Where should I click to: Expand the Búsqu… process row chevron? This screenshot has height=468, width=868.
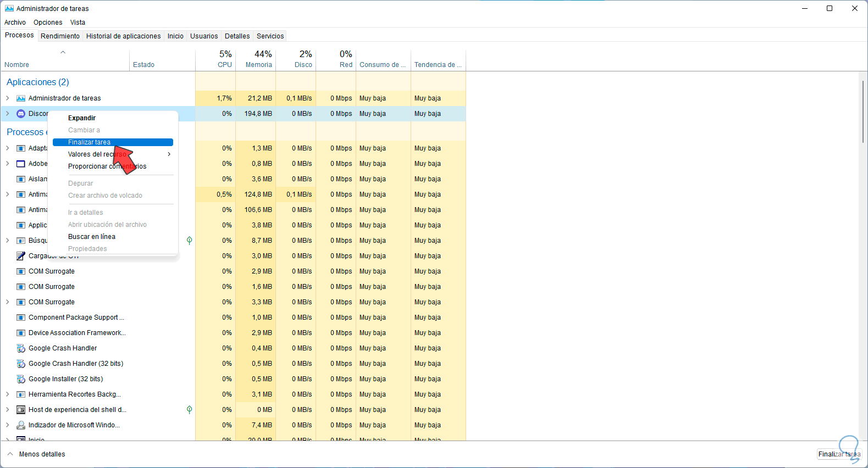pos(8,241)
